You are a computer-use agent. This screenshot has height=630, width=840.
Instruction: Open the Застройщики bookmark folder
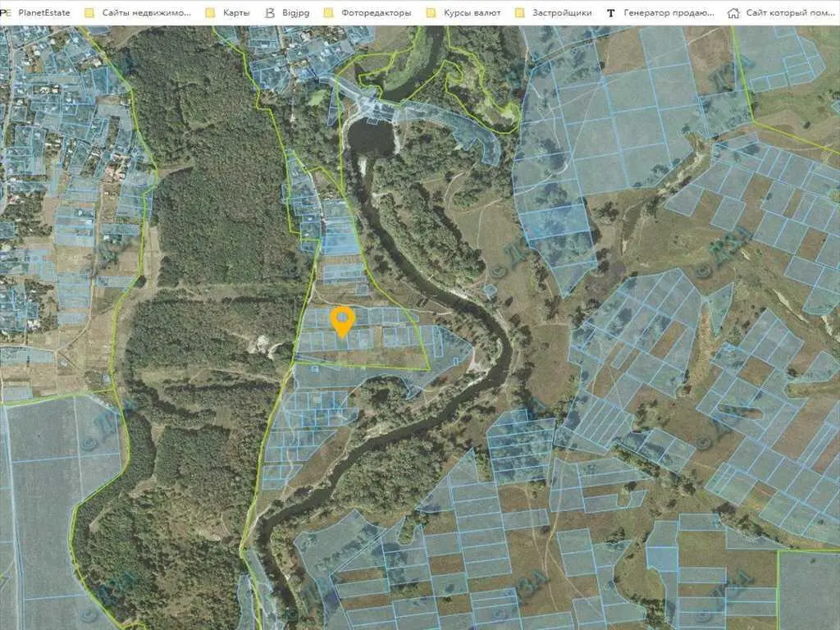(x=562, y=13)
